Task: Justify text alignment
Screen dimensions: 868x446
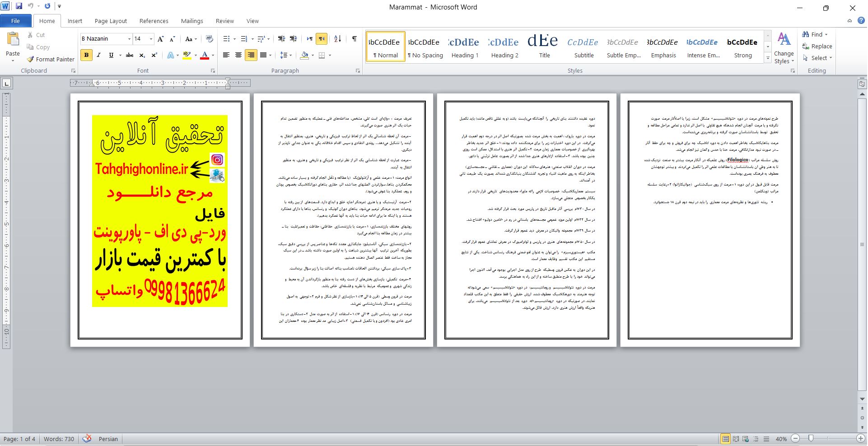Action: point(263,55)
